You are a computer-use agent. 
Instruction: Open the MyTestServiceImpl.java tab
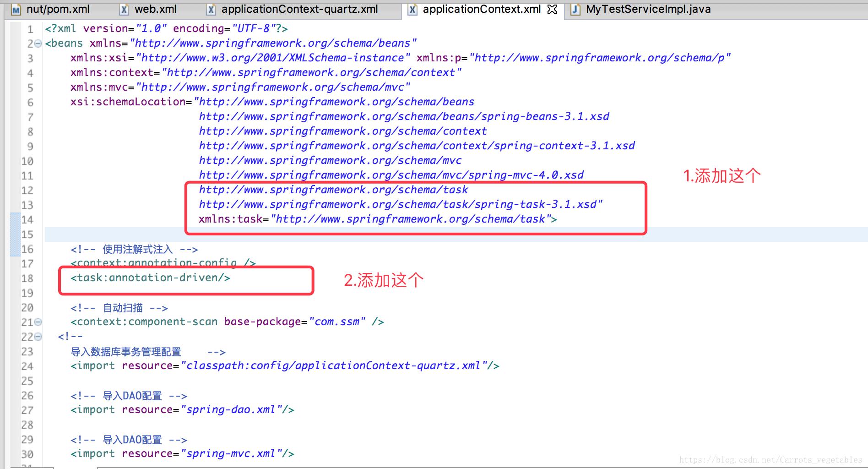click(x=648, y=9)
